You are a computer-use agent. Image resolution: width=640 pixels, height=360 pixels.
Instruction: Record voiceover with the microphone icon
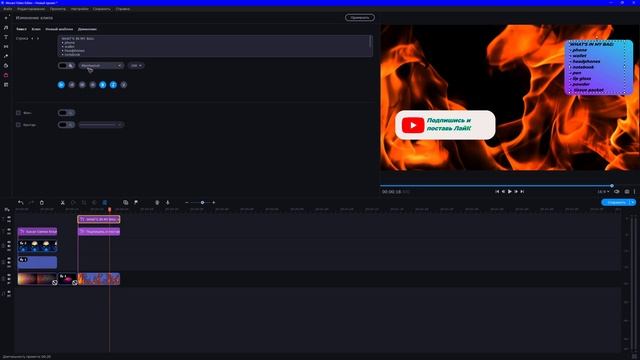[x=168, y=202]
